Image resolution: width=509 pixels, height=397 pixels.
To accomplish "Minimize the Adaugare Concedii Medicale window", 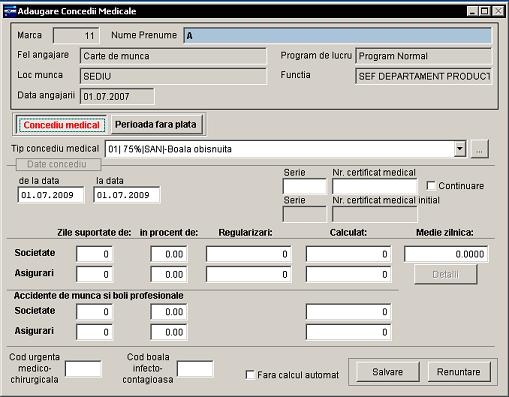I will coord(472,11).
